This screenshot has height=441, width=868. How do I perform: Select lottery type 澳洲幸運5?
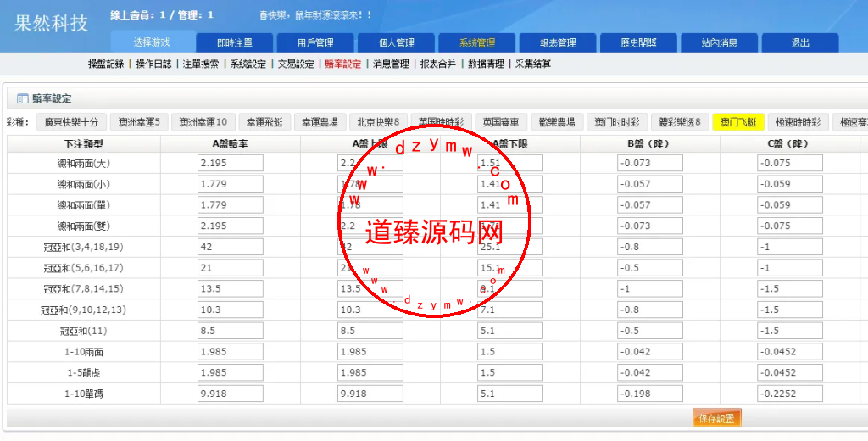coord(139,122)
